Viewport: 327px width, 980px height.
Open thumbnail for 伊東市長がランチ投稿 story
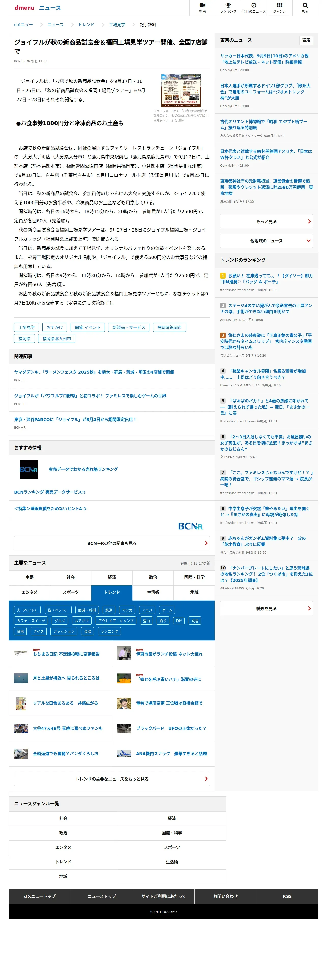[124, 653]
